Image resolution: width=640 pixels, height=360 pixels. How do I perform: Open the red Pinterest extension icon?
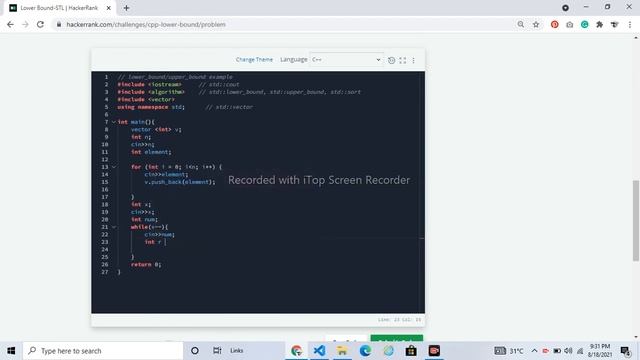click(x=554, y=24)
